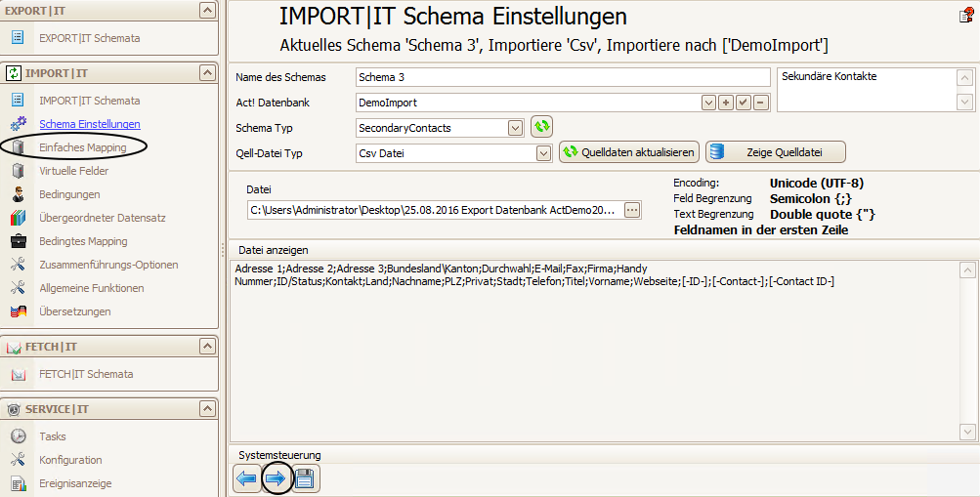This screenshot has width=980, height=497.
Task: Browse for file with the ellipsis button
Action: [632, 210]
